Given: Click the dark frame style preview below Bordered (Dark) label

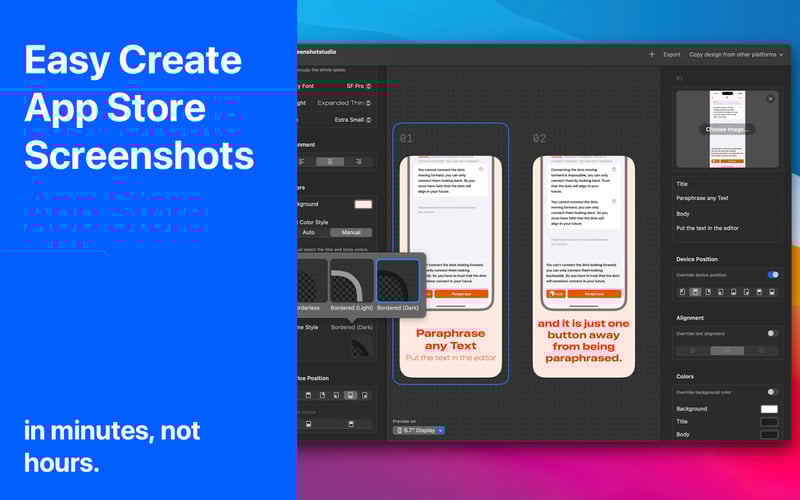Looking at the screenshot, I should 360,348.
